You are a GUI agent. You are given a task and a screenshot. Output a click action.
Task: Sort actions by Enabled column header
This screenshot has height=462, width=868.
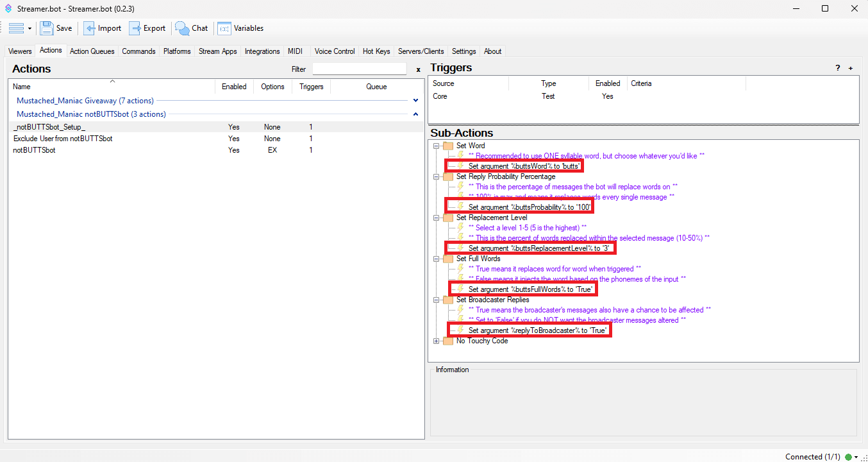[x=234, y=87]
